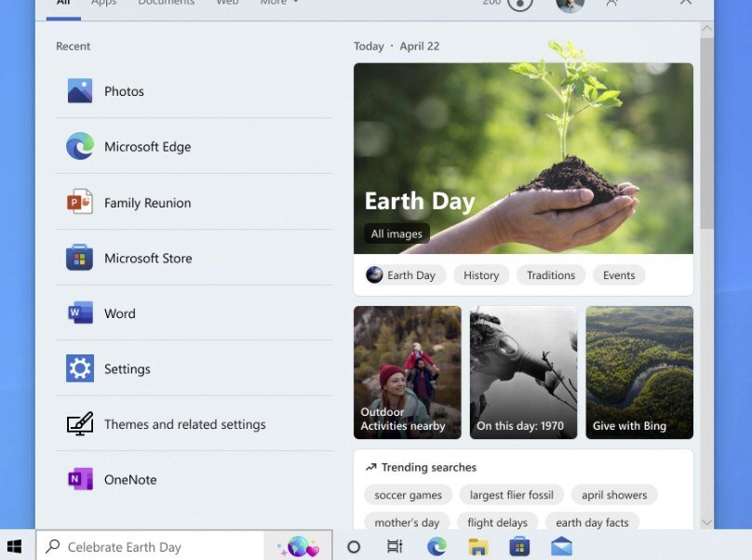Search trending term flight delays
Viewport: 752px width, 560px height.
pos(497,522)
